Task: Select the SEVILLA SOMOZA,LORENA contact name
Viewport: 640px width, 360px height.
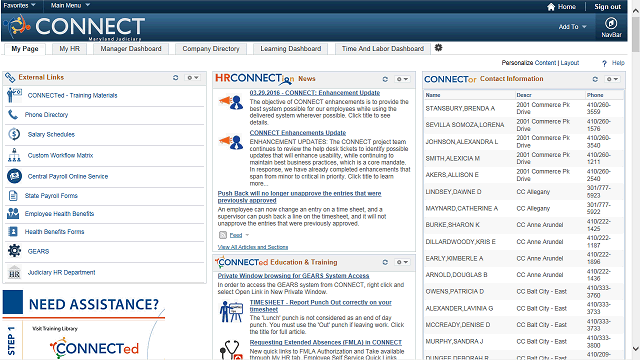Action: tap(464, 125)
